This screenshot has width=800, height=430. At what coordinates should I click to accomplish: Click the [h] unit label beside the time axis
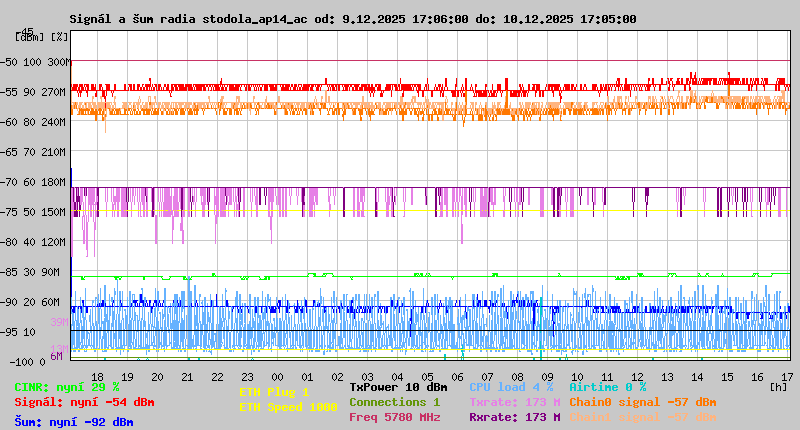click(777, 386)
